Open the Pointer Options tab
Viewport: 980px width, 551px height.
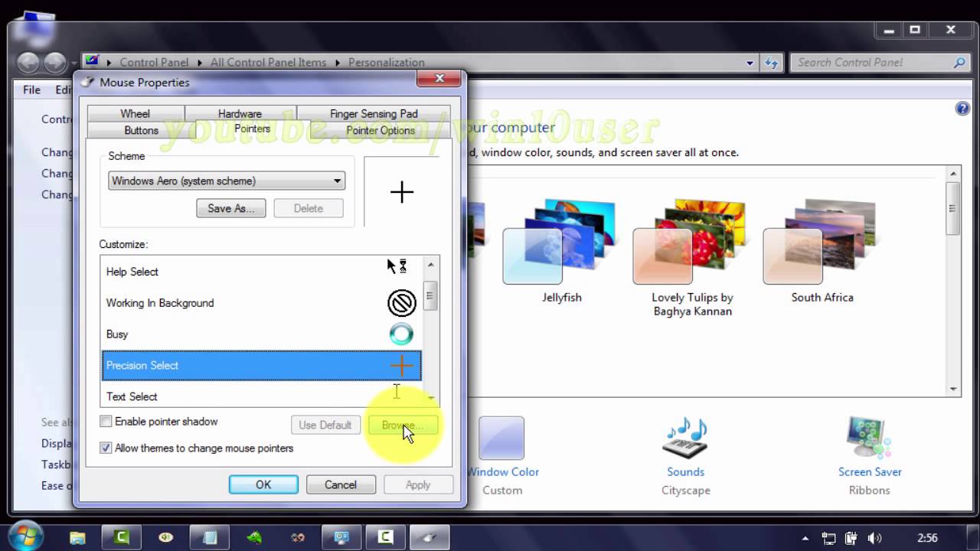[x=381, y=130]
